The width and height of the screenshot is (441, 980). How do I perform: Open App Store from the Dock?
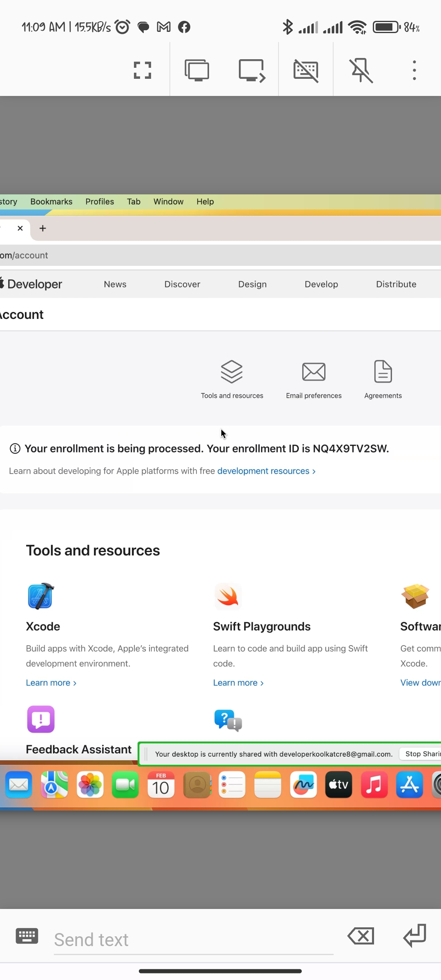click(410, 784)
